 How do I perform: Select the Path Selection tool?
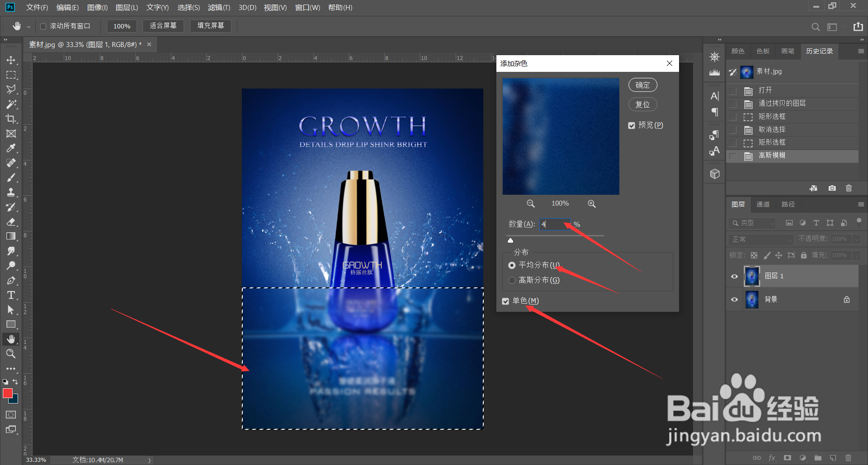coord(11,310)
